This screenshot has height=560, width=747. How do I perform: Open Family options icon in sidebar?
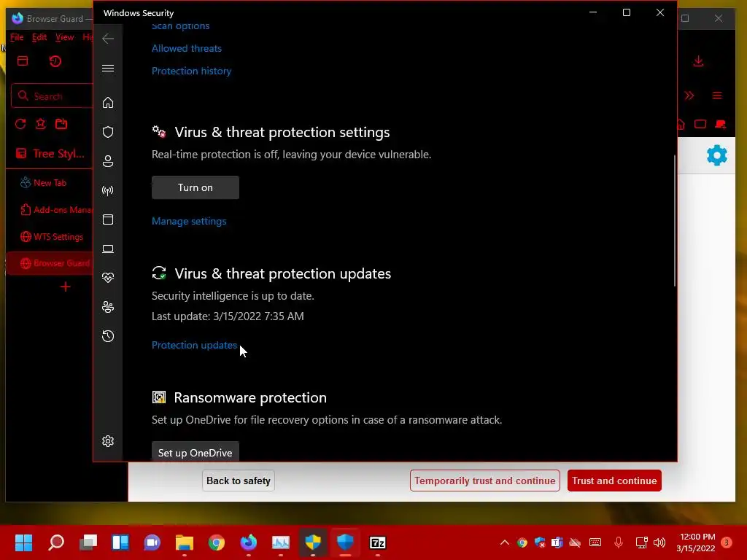tap(108, 307)
